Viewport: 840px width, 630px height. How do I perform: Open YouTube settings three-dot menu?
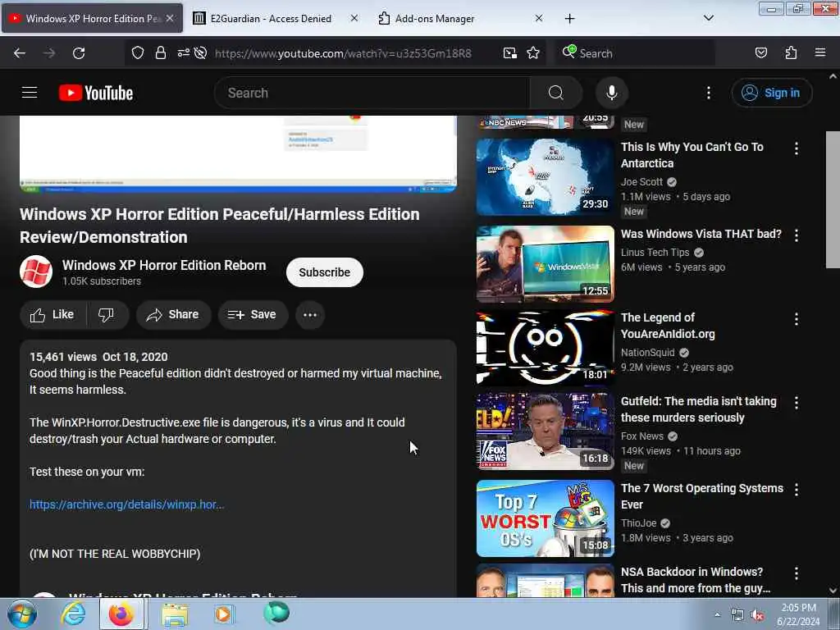[708, 93]
